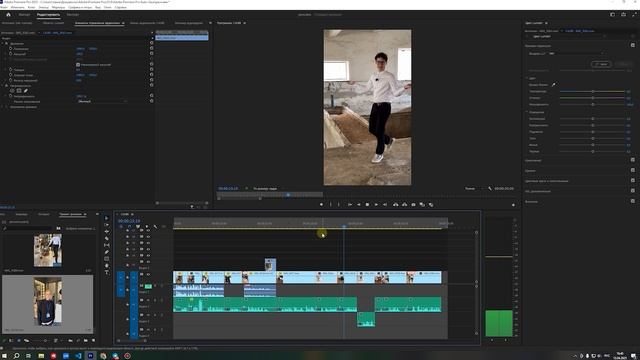Viewport: 640px width, 360px height.
Task: Toggle Basic Correction section checkbox in Lumetri
Action: coord(633,45)
